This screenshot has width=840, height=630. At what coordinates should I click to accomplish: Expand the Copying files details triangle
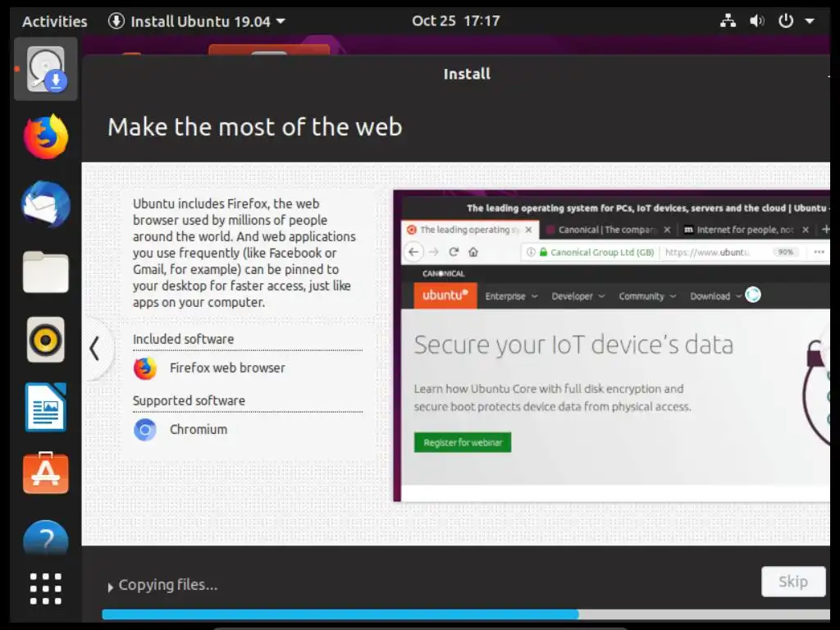tap(110, 587)
